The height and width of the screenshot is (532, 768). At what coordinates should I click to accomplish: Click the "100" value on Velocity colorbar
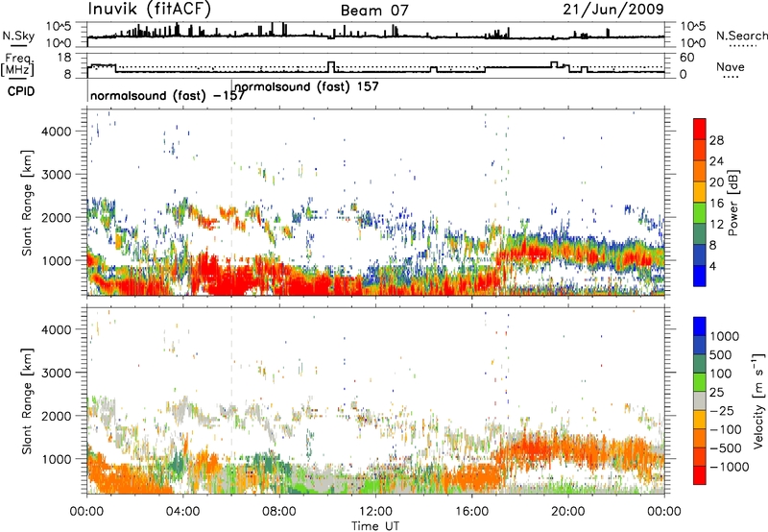click(x=721, y=374)
